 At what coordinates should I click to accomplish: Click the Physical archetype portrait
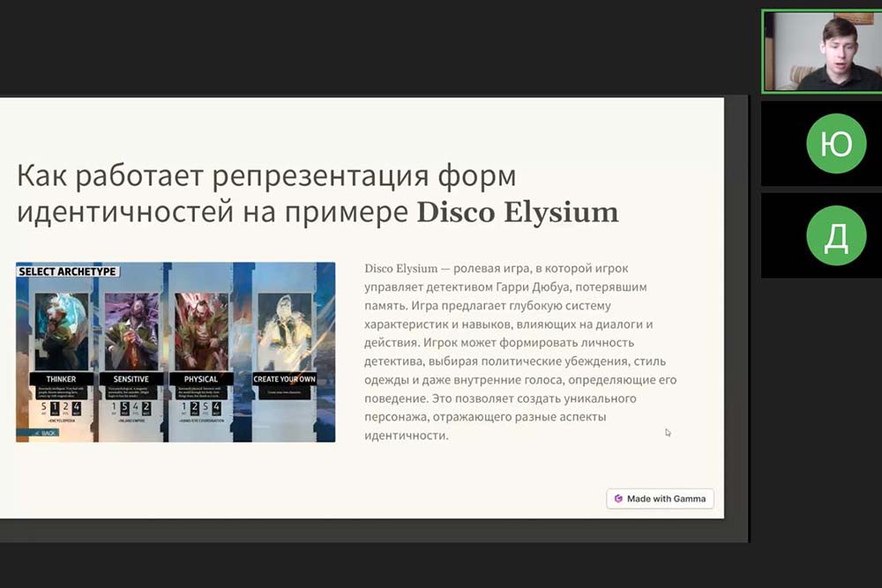[x=201, y=331]
